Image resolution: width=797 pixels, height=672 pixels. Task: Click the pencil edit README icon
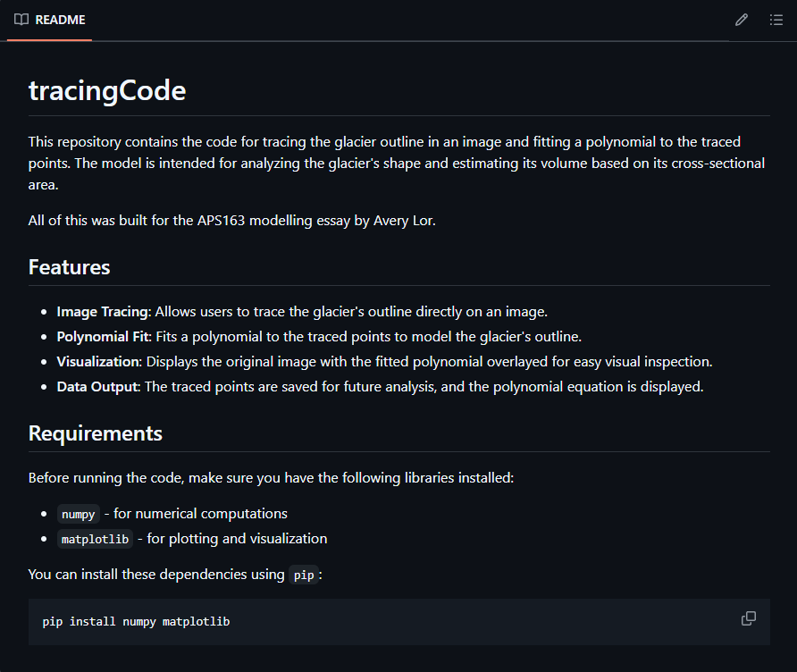741,20
